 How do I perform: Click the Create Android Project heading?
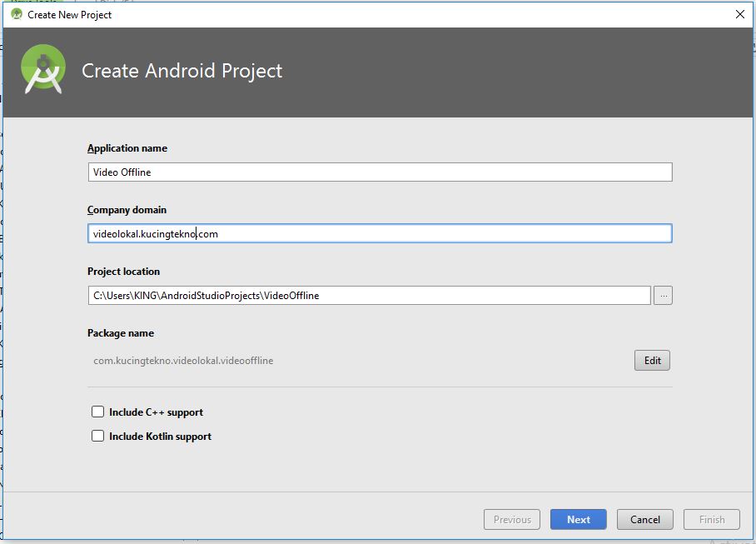pos(182,71)
